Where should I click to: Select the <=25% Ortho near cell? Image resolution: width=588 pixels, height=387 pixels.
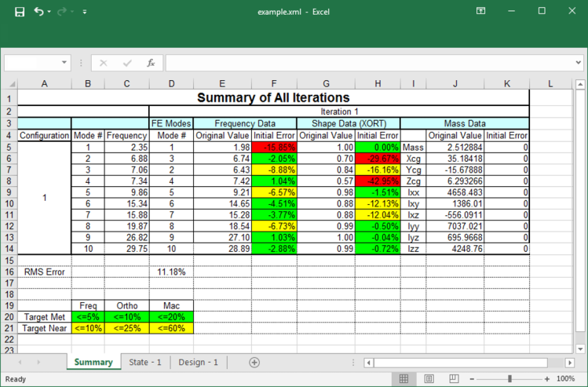coord(126,328)
